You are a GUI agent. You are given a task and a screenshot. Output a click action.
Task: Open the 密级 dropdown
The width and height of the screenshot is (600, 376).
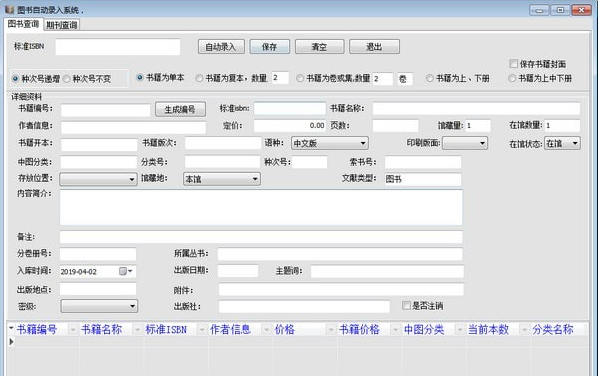99,306
